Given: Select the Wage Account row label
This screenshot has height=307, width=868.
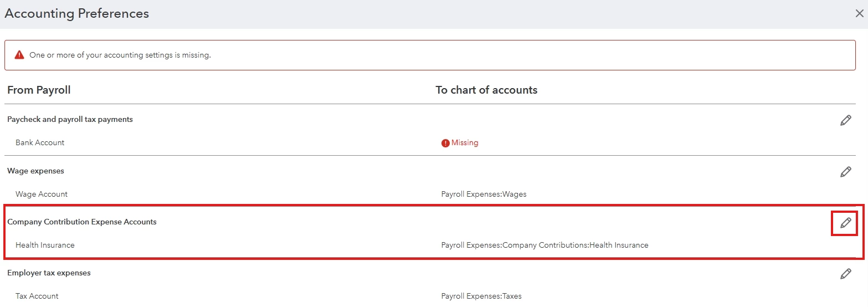Looking at the screenshot, I should tap(42, 195).
